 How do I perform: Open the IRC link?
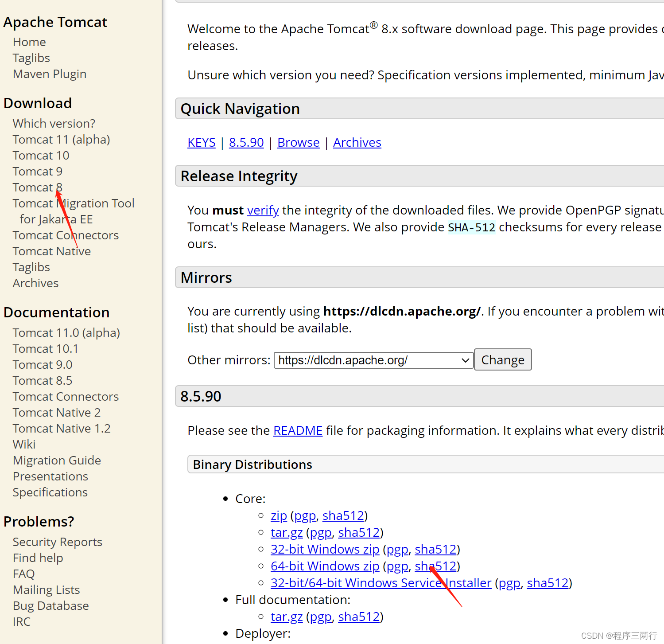coord(22,622)
